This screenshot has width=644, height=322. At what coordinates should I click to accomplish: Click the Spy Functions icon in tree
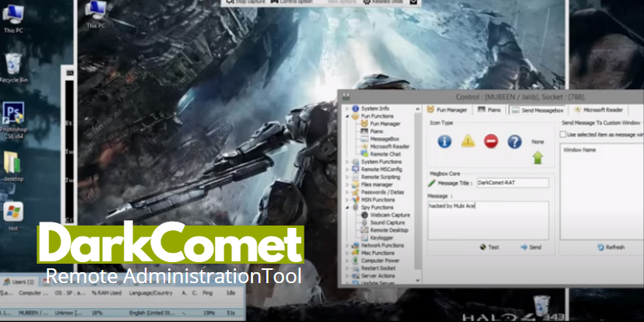[355, 208]
